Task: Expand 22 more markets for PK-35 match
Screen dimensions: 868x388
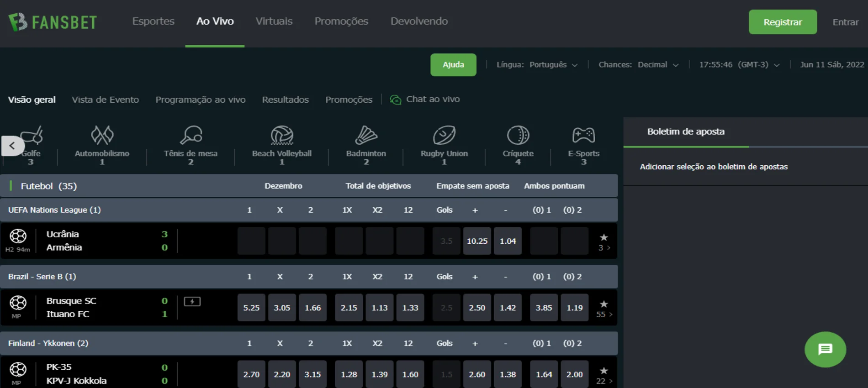Action: tap(604, 381)
